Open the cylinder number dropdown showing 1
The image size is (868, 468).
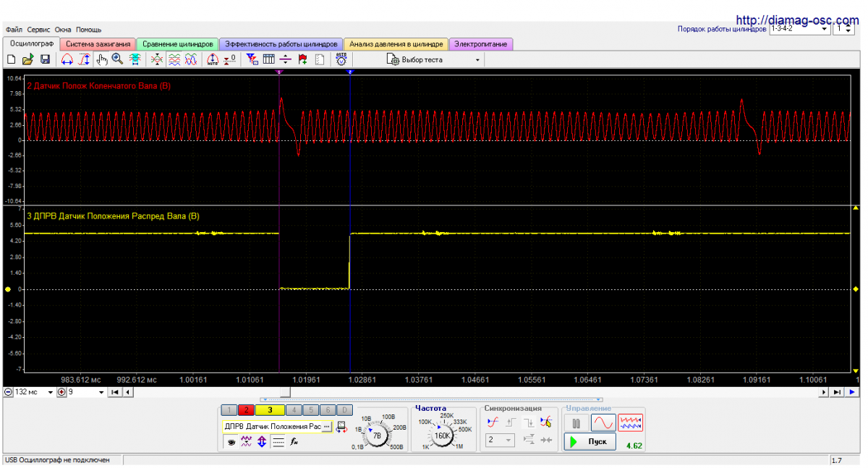[844, 29]
